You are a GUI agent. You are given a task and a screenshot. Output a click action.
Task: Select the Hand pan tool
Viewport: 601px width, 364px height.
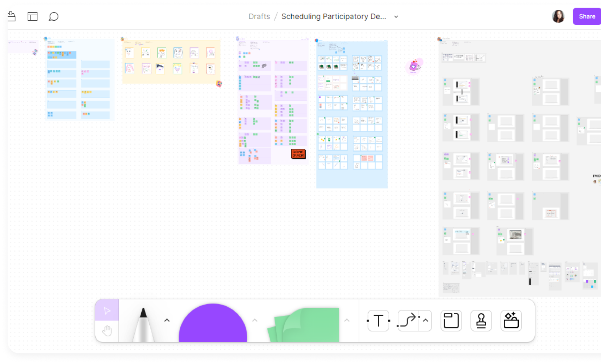[107, 331]
